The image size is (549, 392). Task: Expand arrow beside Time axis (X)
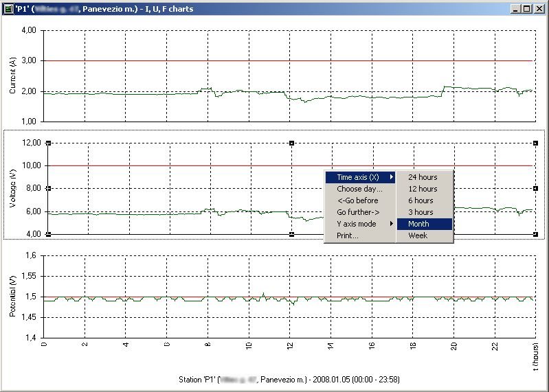(x=392, y=177)
